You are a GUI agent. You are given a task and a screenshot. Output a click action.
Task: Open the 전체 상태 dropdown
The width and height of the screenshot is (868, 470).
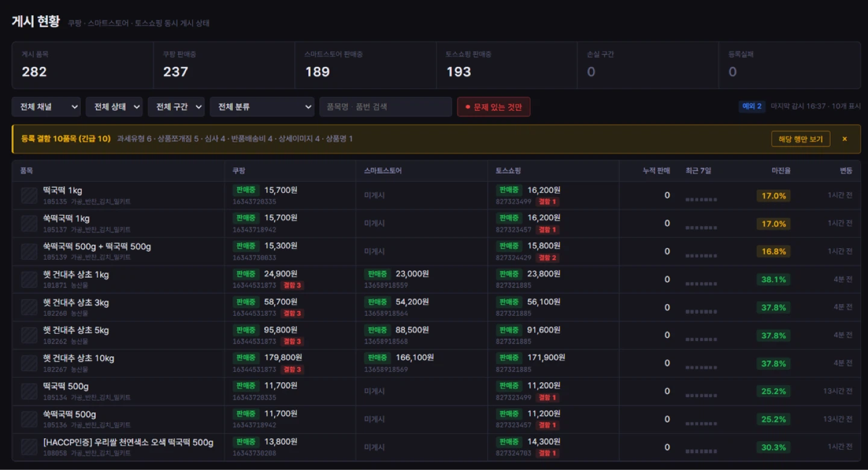click(114, 107)
